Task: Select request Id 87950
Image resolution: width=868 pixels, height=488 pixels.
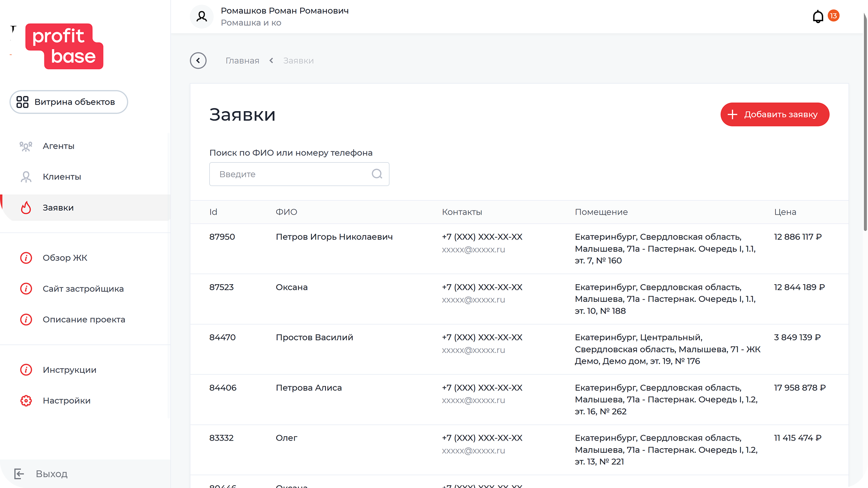Action: coord(222,237)
